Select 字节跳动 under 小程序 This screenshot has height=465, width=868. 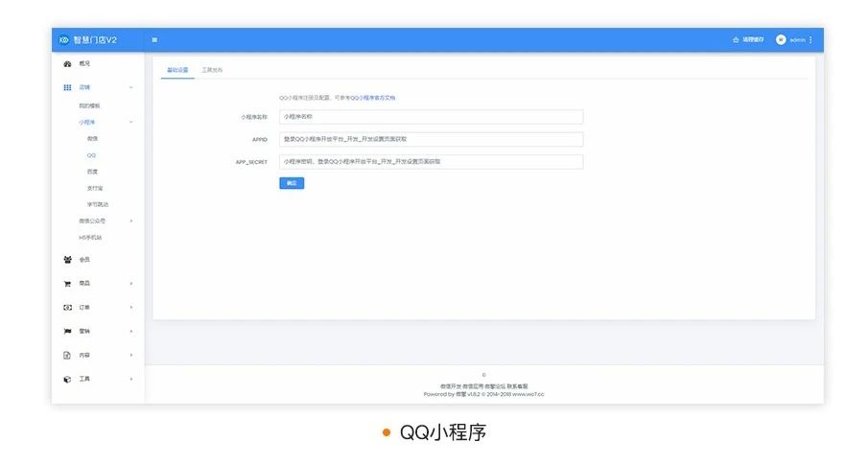98,204
